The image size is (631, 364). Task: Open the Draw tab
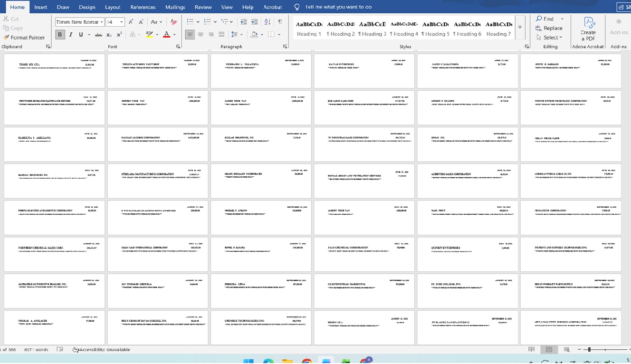pyautogui.click(x=63, y=7)
